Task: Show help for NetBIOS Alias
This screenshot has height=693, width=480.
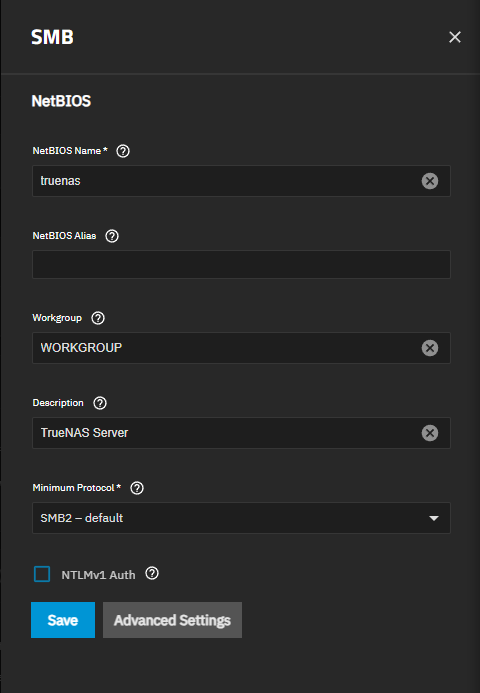Action: (x=112, y=236)
